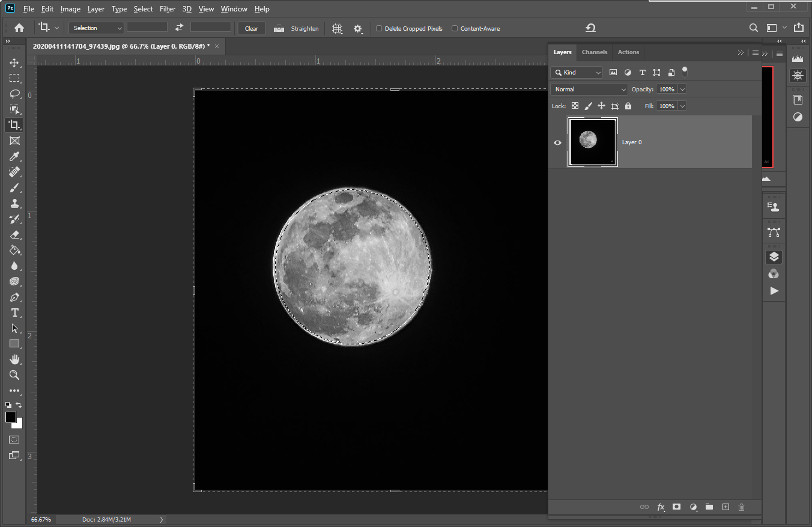Toggle lock all for the layer
This screenshot has height=527, width=812.
(x=628, y=106)
